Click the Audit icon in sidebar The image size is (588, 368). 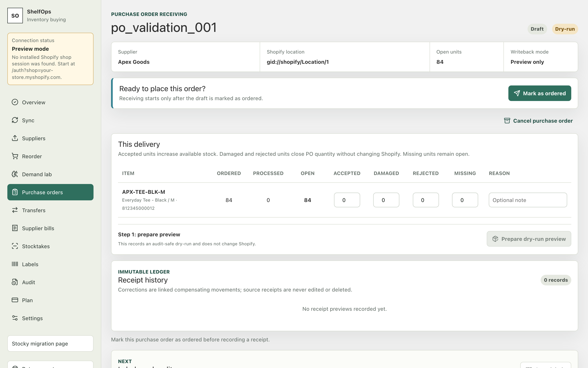click(x=15, y=282)
